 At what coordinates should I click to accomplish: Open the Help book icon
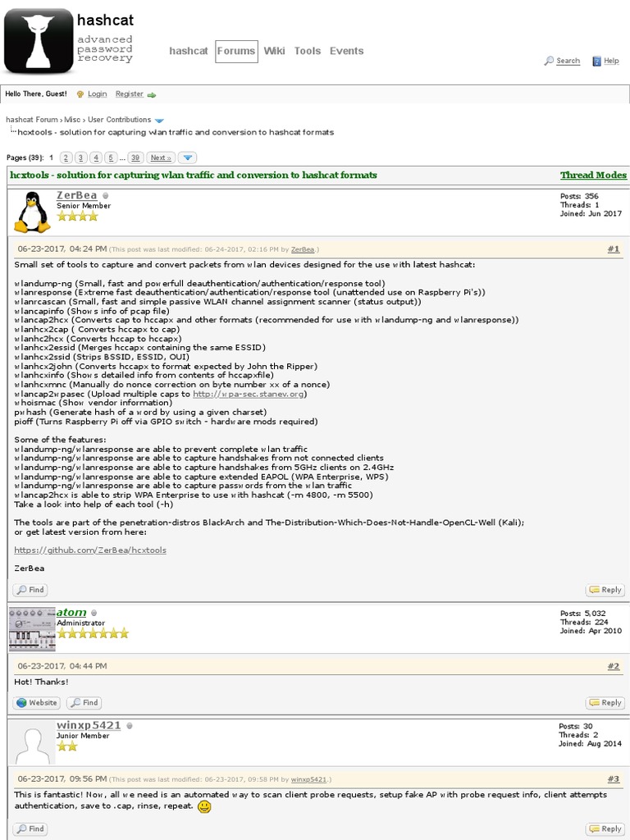point(596,61)
